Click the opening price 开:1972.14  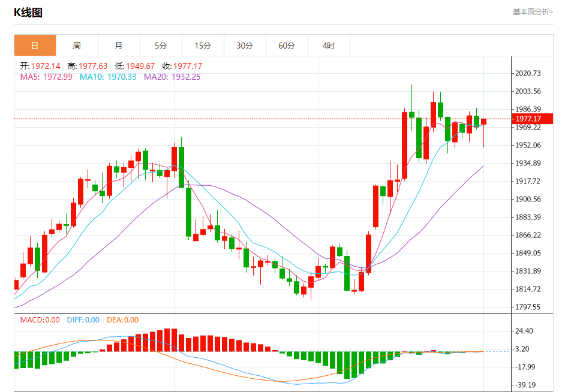click(x=40, y=66)
